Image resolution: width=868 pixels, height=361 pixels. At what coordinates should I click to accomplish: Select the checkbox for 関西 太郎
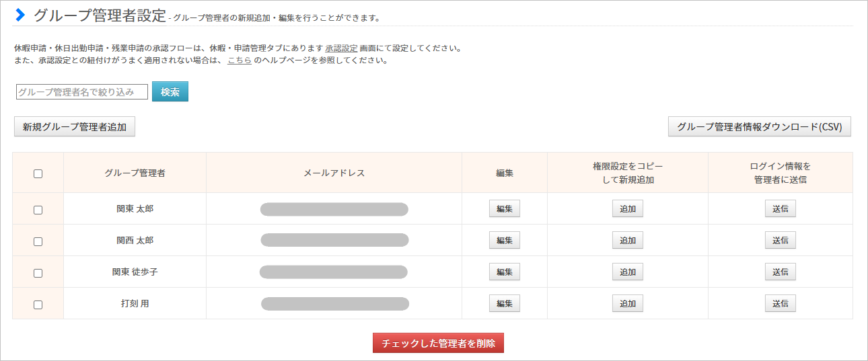[38, 241]
